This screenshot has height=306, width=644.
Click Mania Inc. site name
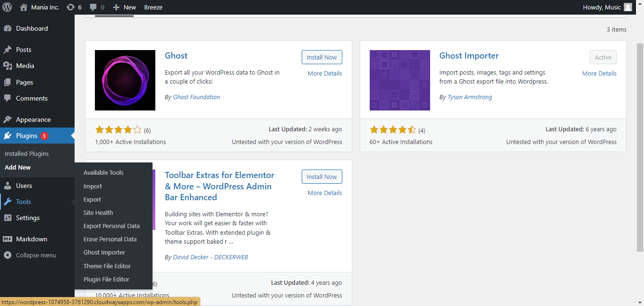click(x=45, y=7)
